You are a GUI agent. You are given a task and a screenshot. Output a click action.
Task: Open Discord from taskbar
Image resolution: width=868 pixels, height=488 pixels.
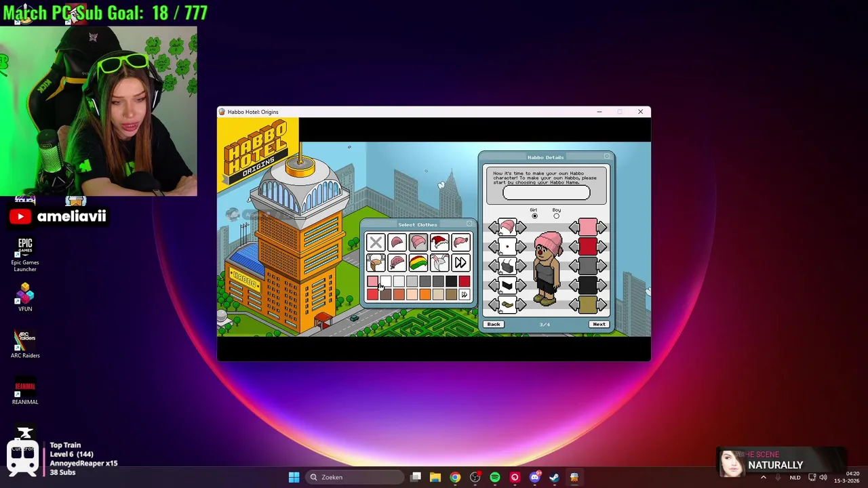[x=534, y=477]
